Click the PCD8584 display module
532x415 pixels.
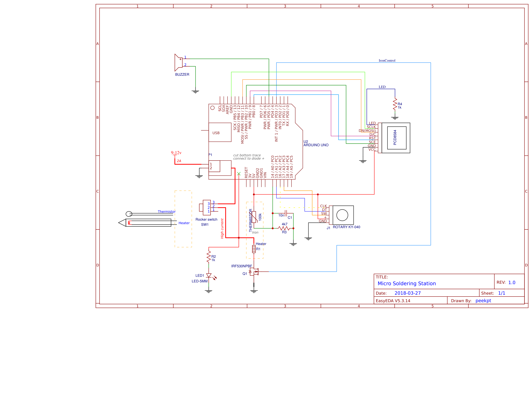(x=396, y=138)
